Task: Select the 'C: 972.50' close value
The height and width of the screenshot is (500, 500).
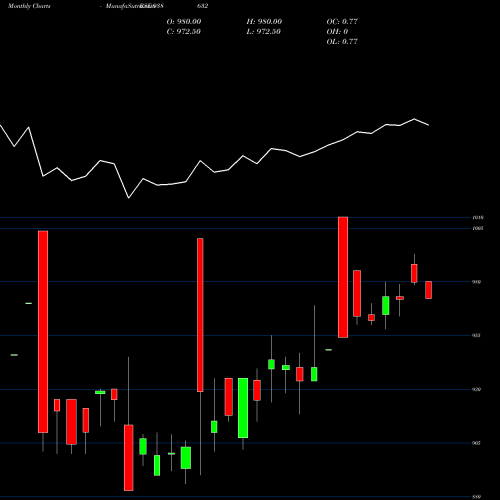Action: coord(183,32)
